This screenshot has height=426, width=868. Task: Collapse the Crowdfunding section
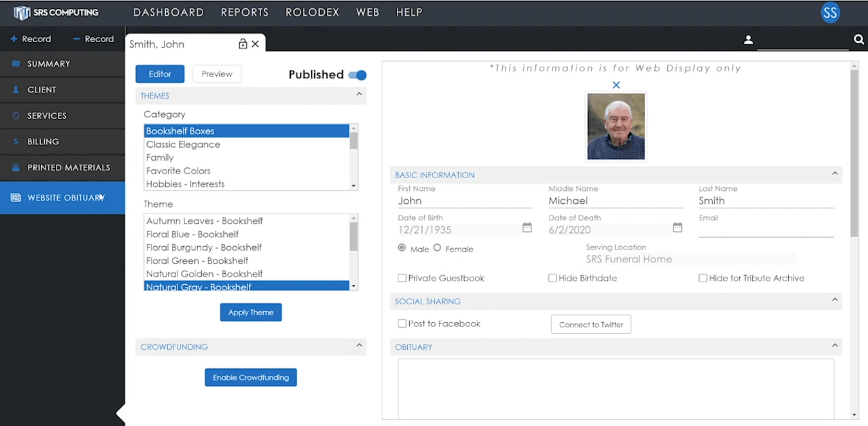(359, 345)
